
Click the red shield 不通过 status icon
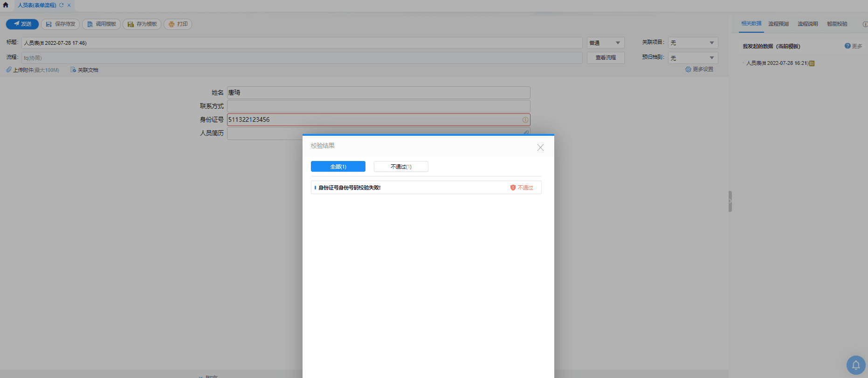pyautogui.click(x=513, y=188)
